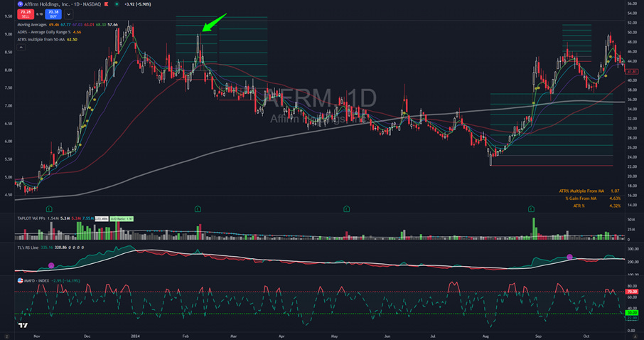Open the Affirm Holdings, Inc. symbol title
The width and height of the screenshot is (644, 340).
[48, 4]
